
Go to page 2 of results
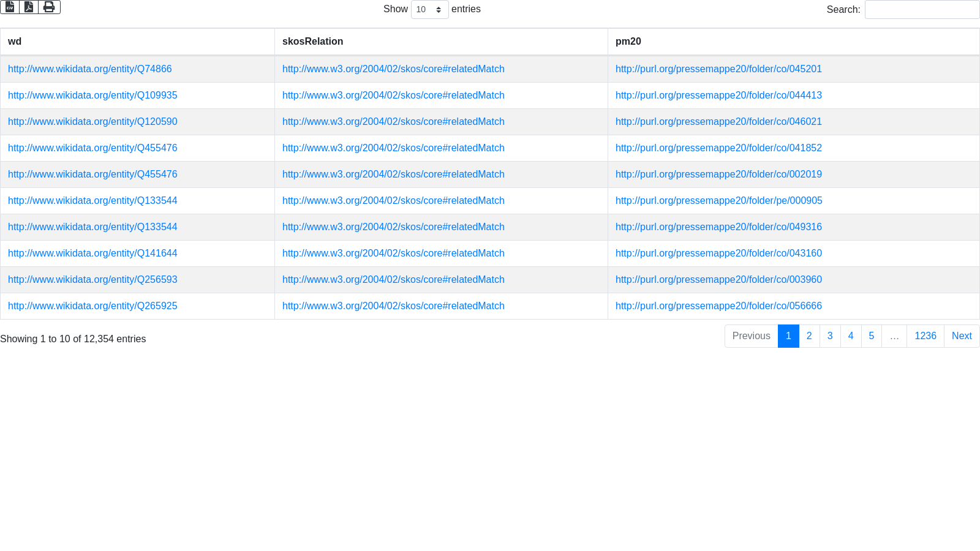[x=809, y=336]
